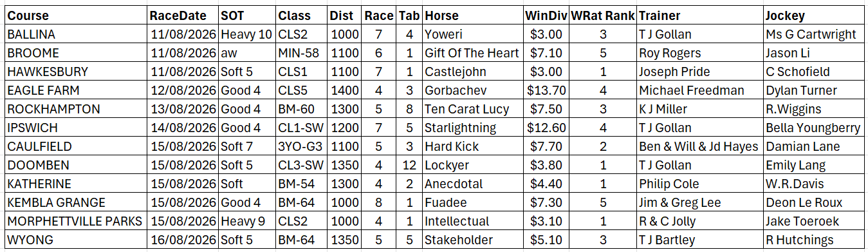Click the horse cell Gift Of The Heart
This screenshot has width=868, height=252.
[x=472, y=53]
